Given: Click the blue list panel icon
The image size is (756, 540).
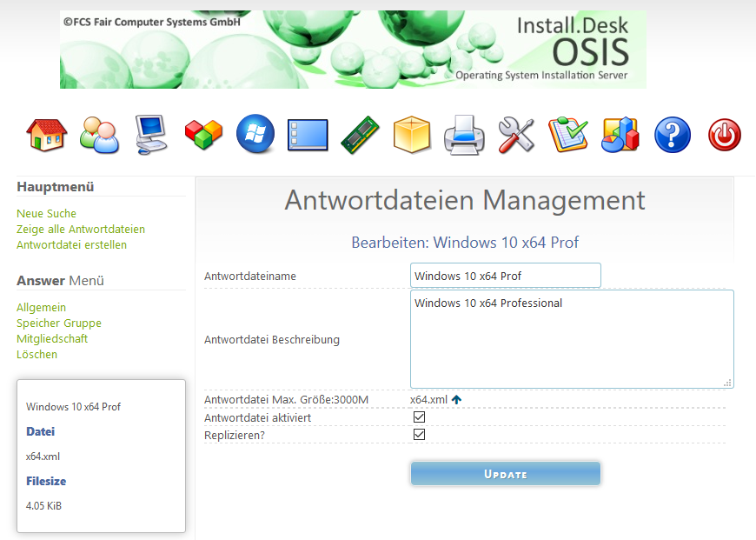Looking at the screenshot, I should pos(308,135).
